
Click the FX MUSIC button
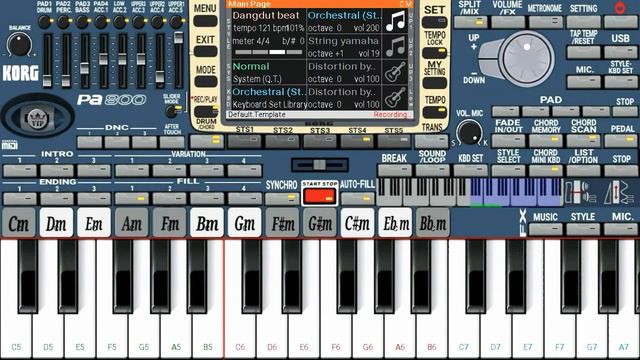tap(546, 229)
